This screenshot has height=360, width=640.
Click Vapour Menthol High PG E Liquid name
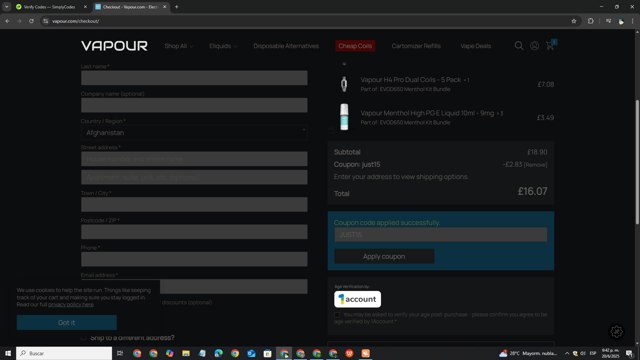[427, 113]
